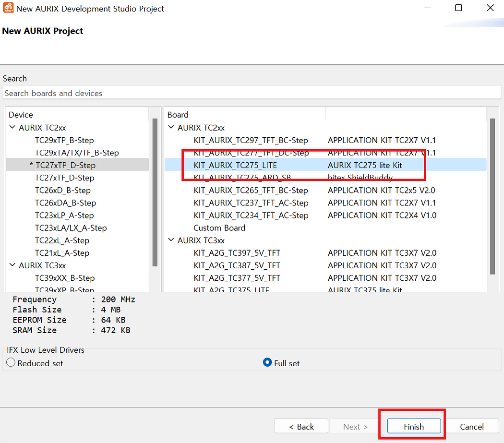This screenshot has height=443, width=504.
Task: Select board KIT_A2G_TC377_5V_TFT
Action: tap(237, 278)
